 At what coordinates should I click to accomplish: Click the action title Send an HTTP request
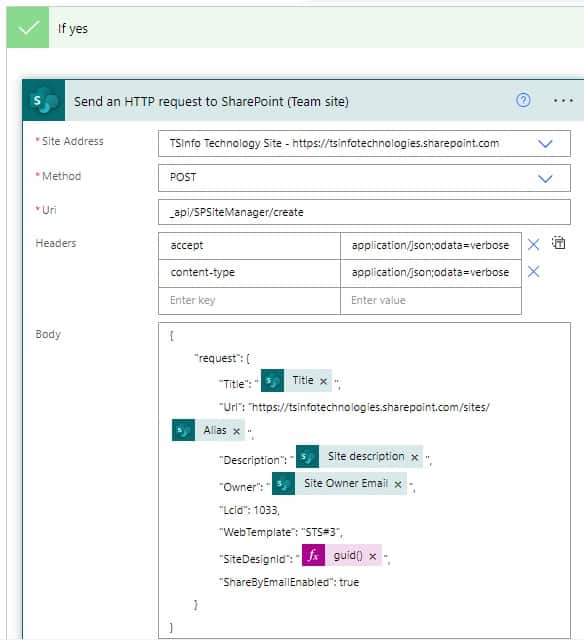211,102
